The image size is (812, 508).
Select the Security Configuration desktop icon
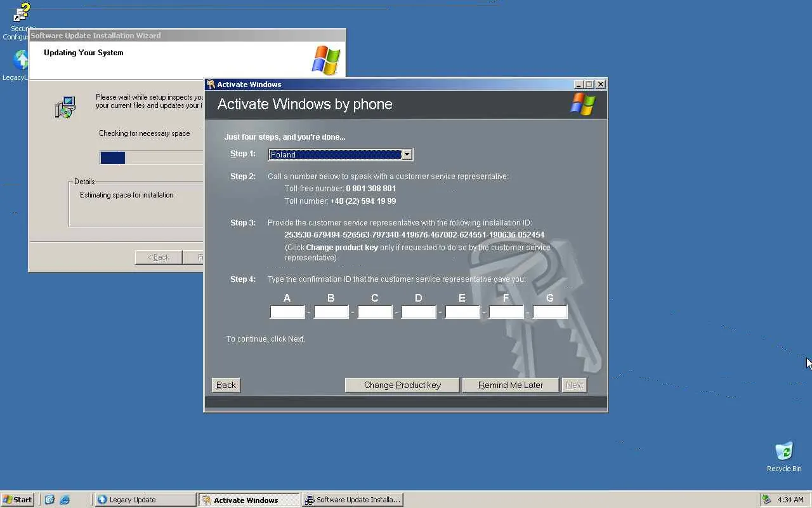coord(20,20)
